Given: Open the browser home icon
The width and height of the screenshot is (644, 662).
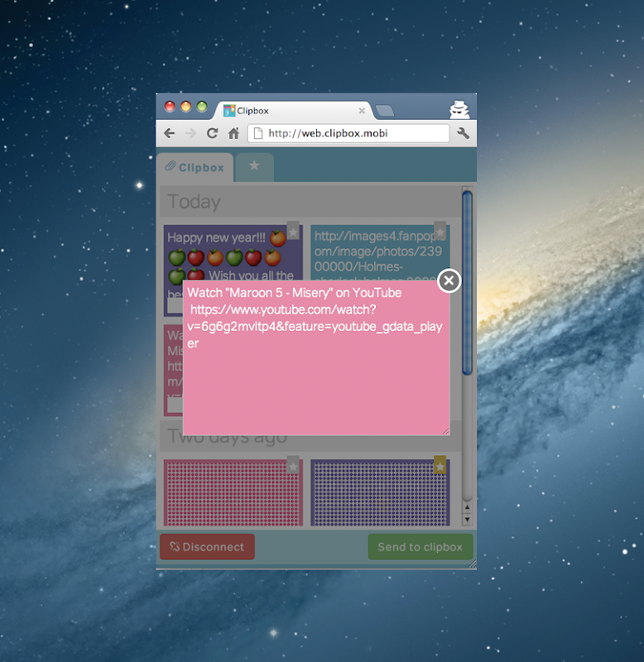Looking at the screenshot, I should point(233,133).
